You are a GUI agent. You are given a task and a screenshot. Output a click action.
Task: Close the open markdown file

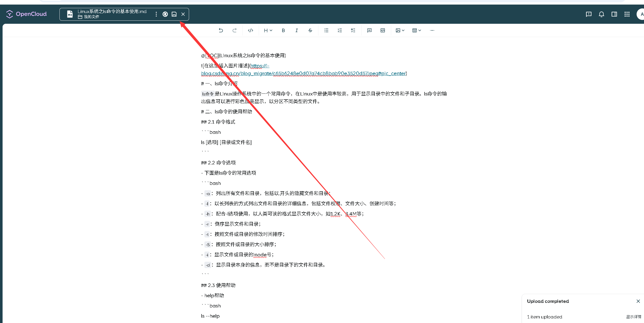pyautogui.click(x=183, y=14)
